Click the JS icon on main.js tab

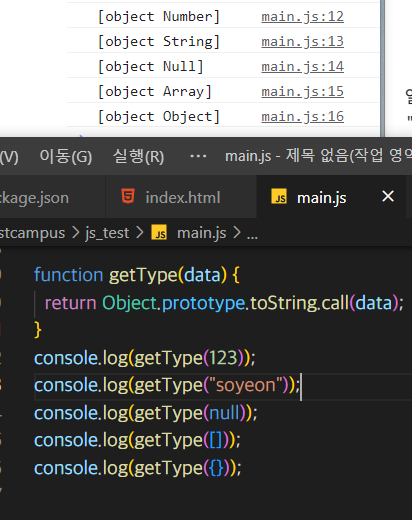coord(279,196)
